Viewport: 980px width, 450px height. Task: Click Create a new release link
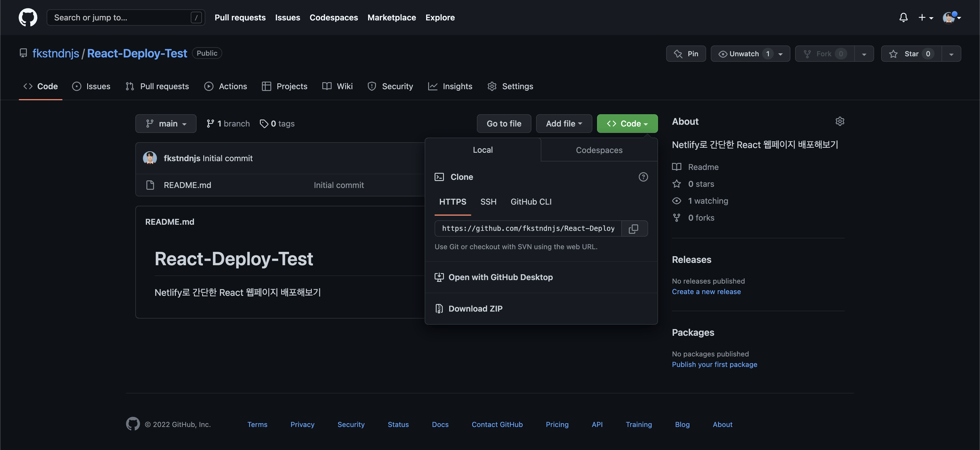[x=706, y=291]
